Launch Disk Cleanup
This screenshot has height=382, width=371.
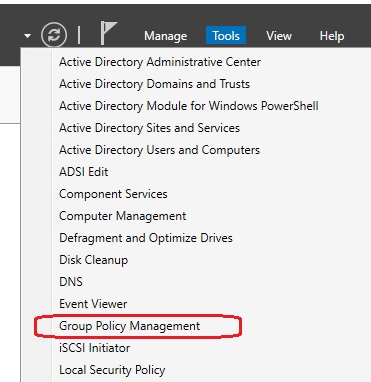[x=93, y=260]
